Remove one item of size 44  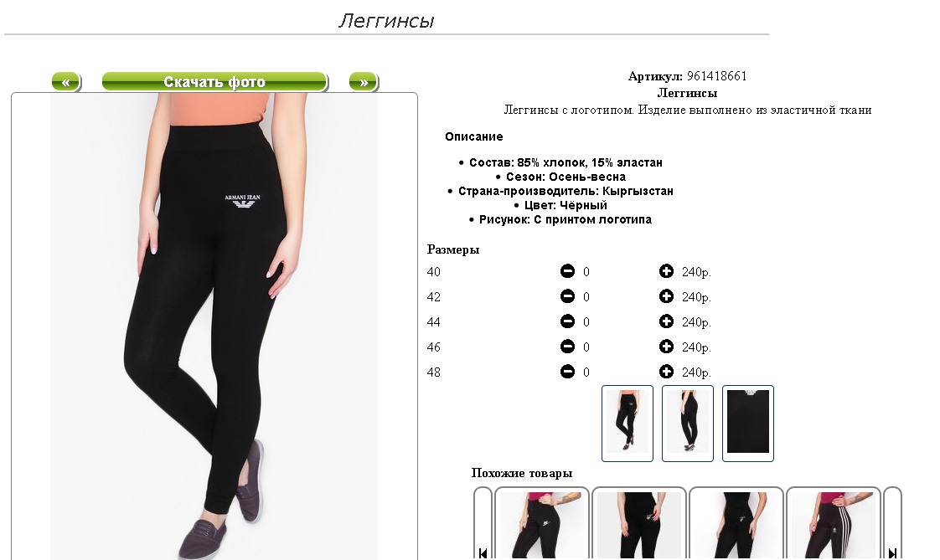coord(567,321)
